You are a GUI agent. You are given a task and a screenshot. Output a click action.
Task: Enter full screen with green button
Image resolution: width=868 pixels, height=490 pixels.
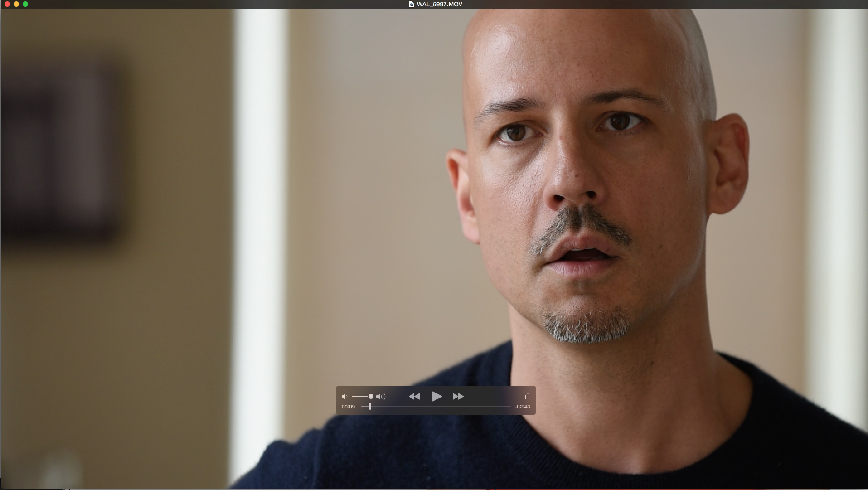25,4
